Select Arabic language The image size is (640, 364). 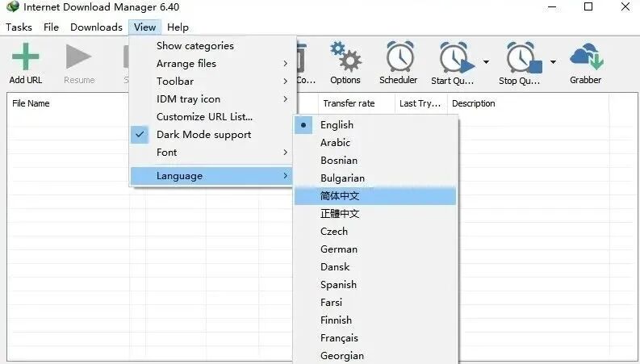[x=375, y=143]
